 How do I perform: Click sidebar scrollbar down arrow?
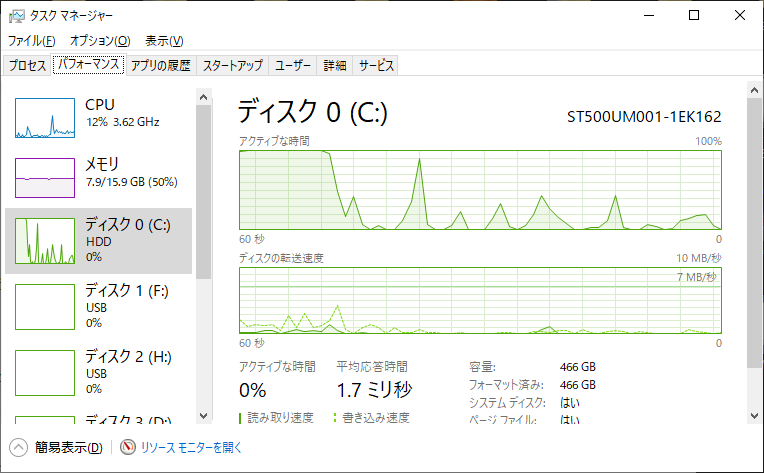(203, 415)
